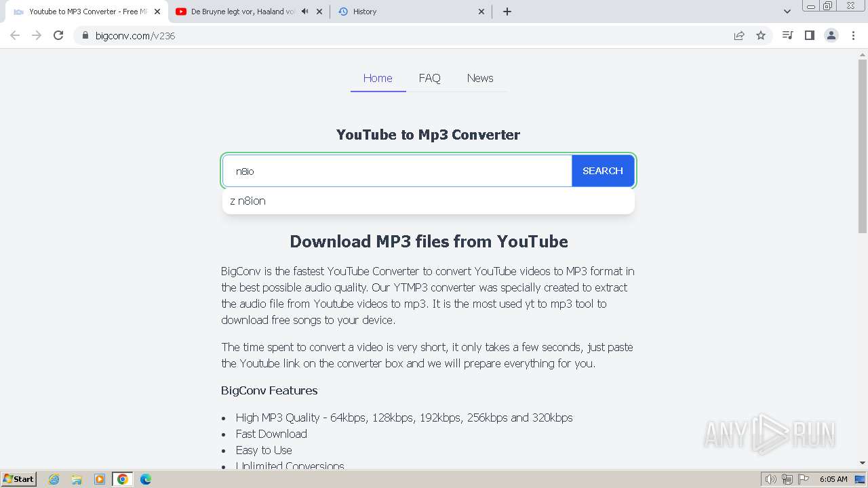Click the 'Fast Download' list item

tap(271, 434)
